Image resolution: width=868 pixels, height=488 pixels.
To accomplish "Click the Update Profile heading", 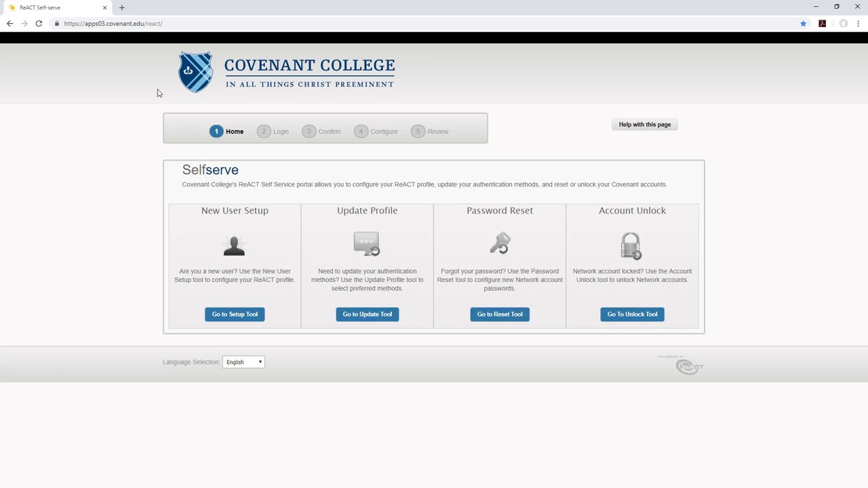I will pos(368,211).
